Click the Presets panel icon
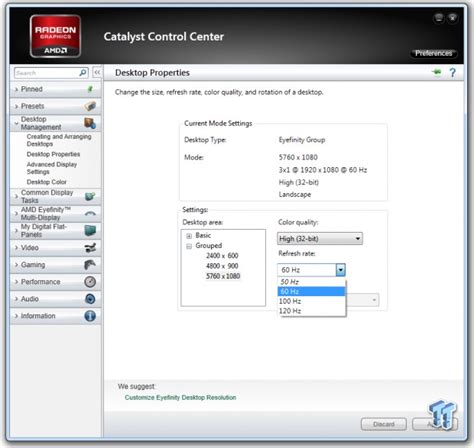The image size is (474, 448). (x=90, y=106)
